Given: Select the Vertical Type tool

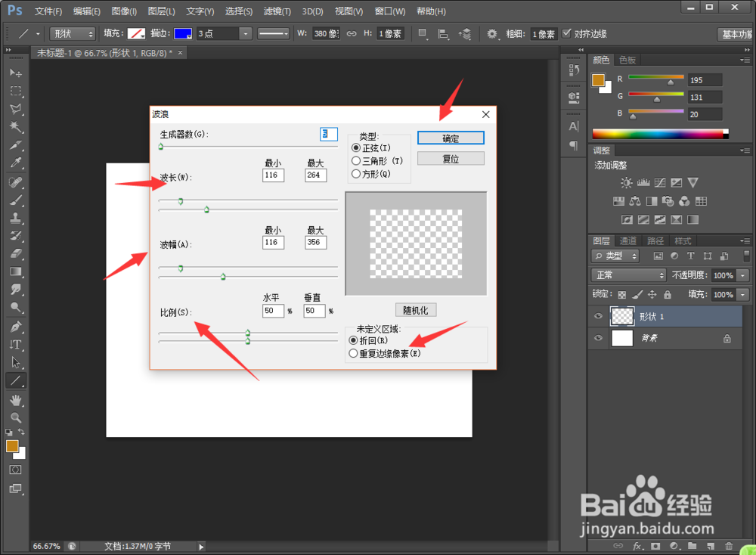Looking at the screenshot, I should [15, 344].
